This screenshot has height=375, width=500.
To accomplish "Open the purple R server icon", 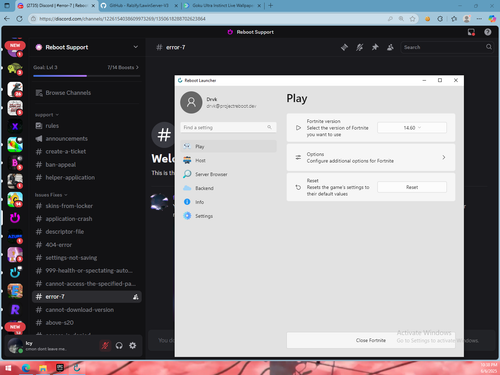I will point(15,310).
